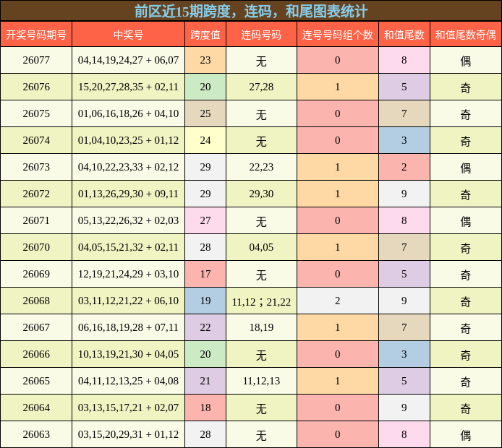
Task: Click span value 25 in row 26075
Action: click(x=205, y=113)
